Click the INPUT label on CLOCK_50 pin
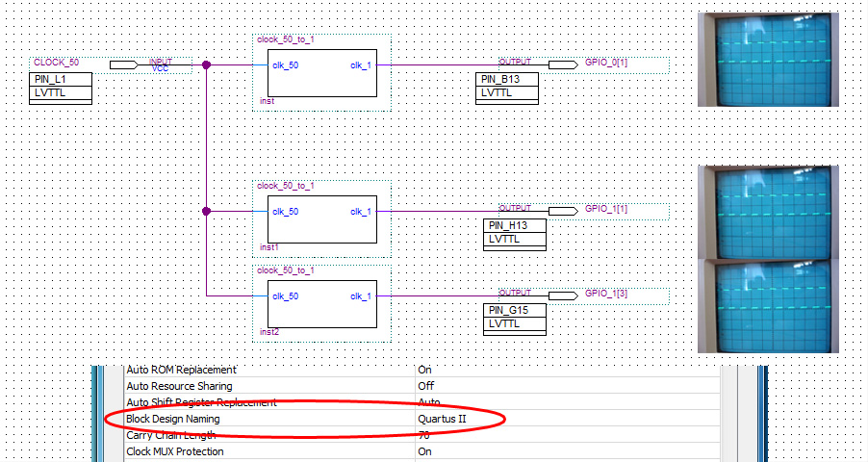Viewport: 868px width, 462px height. [161, 62]
